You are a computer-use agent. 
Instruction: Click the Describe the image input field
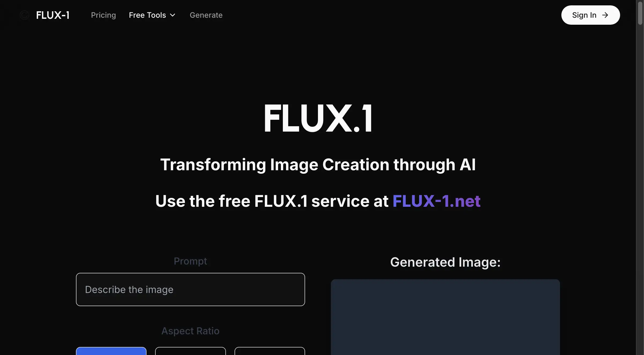pyautogui.click(x=190, y=289)
